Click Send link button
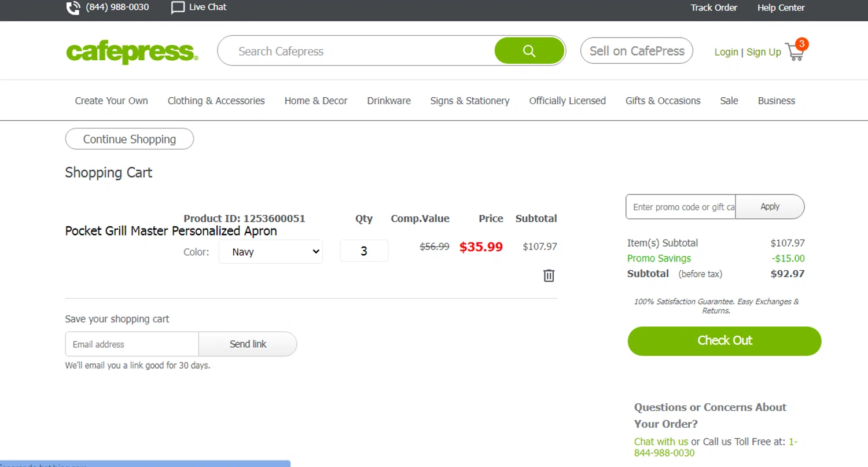 (248, 344)
